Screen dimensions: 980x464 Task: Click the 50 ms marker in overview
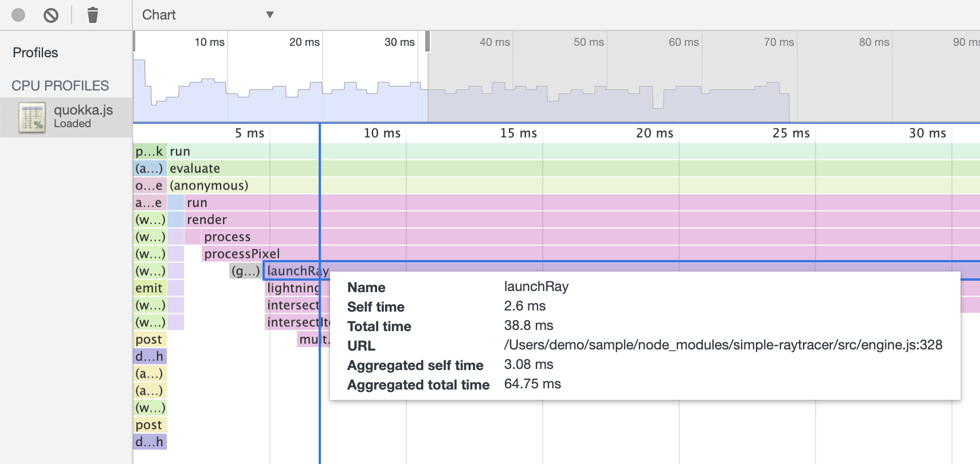[589, 42]
